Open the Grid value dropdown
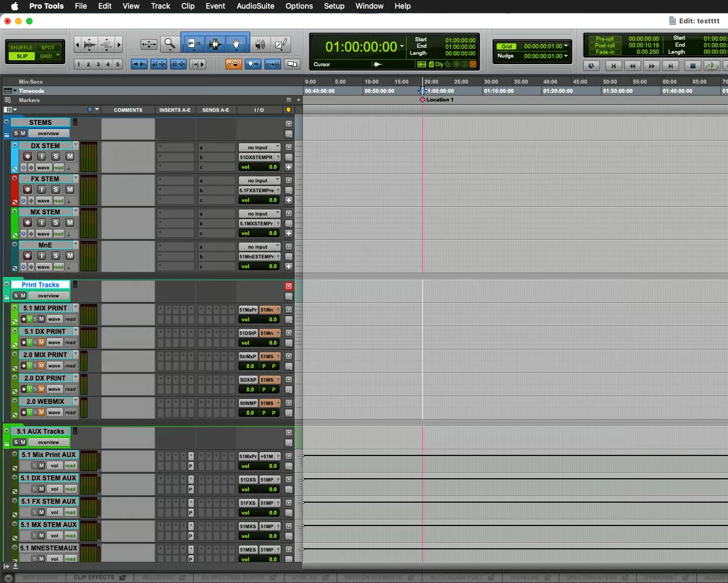 pyautogui.click(x=546, y=46)
